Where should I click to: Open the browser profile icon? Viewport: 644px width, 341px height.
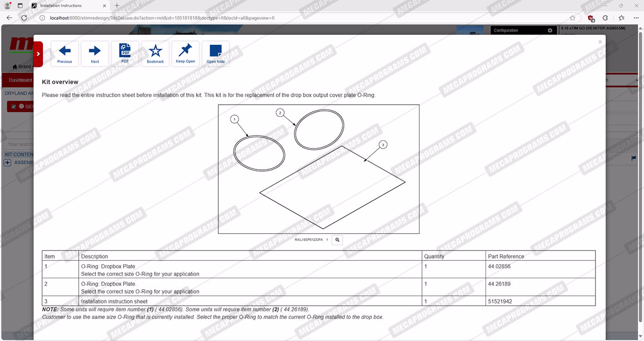pyautogui.click(x=8, y=6)
